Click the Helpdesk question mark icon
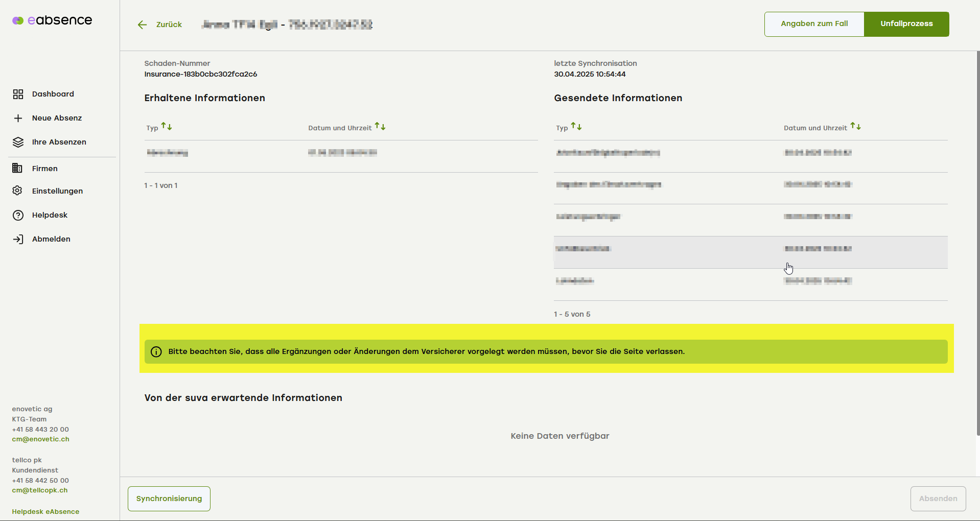Screen dimensions: 980x521 pos(18,215)
